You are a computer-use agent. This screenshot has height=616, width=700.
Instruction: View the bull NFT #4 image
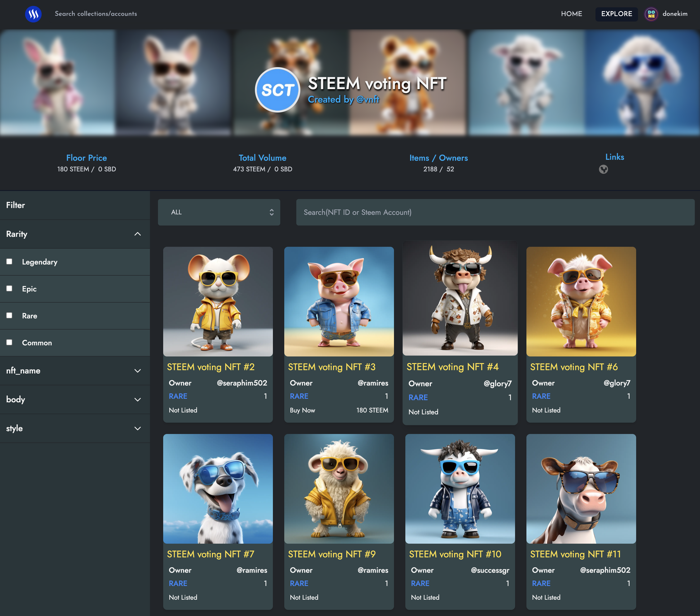459,298
